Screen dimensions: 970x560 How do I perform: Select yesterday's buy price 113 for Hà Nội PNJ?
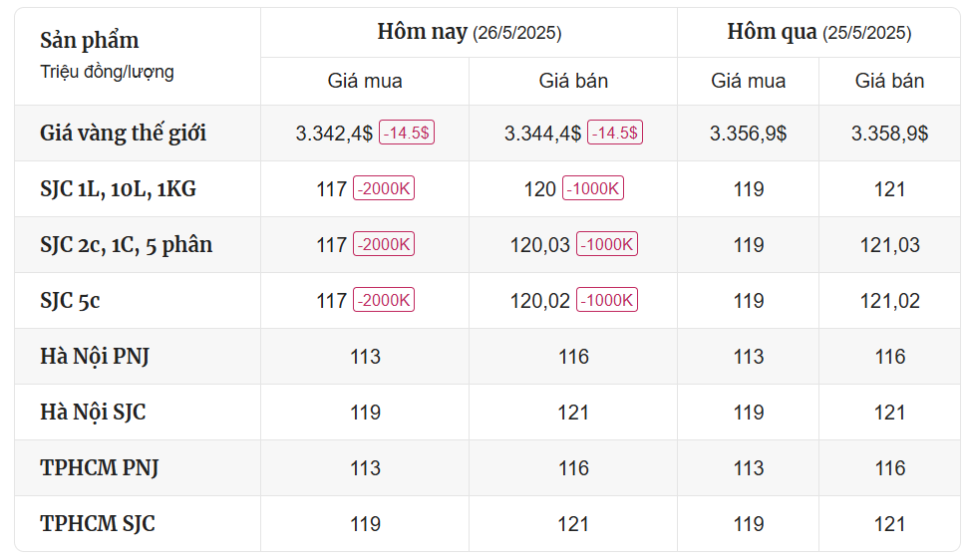click(749, 357)
